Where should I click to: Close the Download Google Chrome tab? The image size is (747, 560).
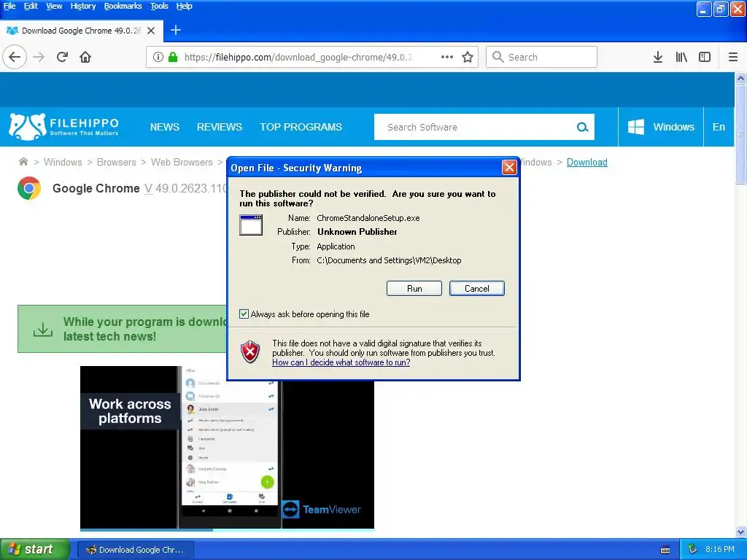151,31
